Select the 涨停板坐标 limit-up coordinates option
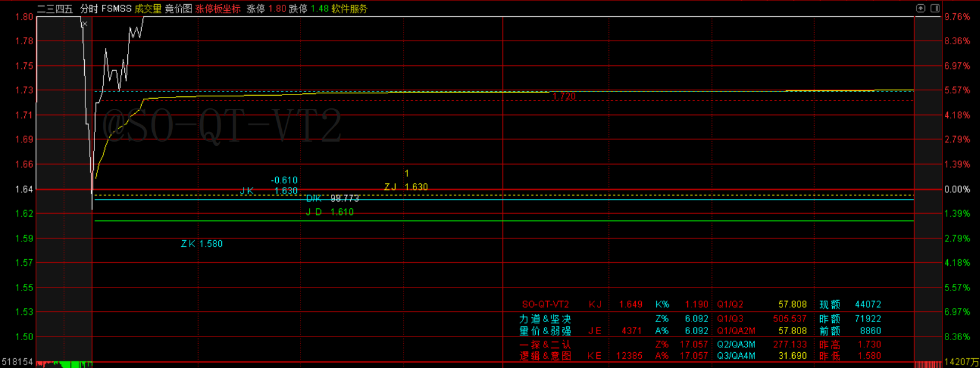Image resolution: width=980 pixels, height=368 pixels. click(218, 9)
